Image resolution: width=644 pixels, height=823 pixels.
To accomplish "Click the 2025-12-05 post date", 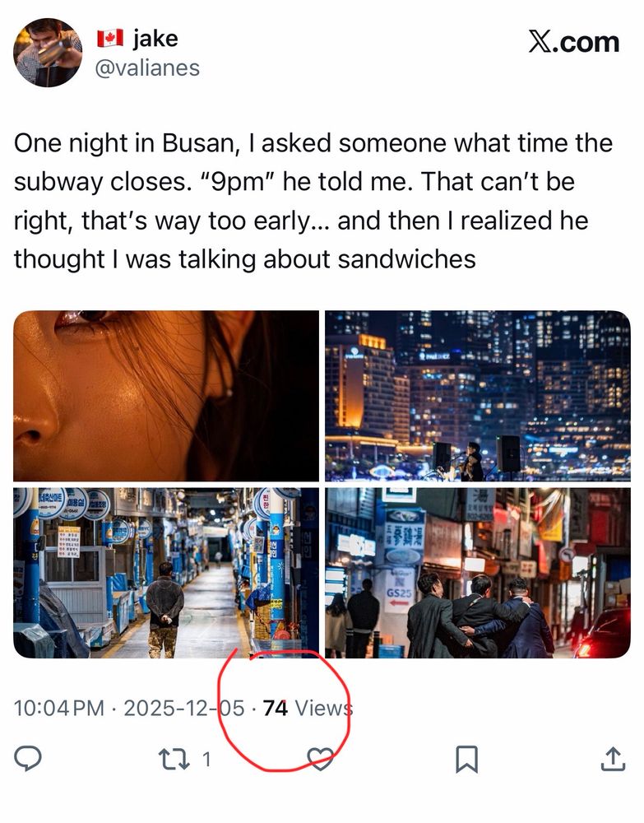I will [184, 708].
